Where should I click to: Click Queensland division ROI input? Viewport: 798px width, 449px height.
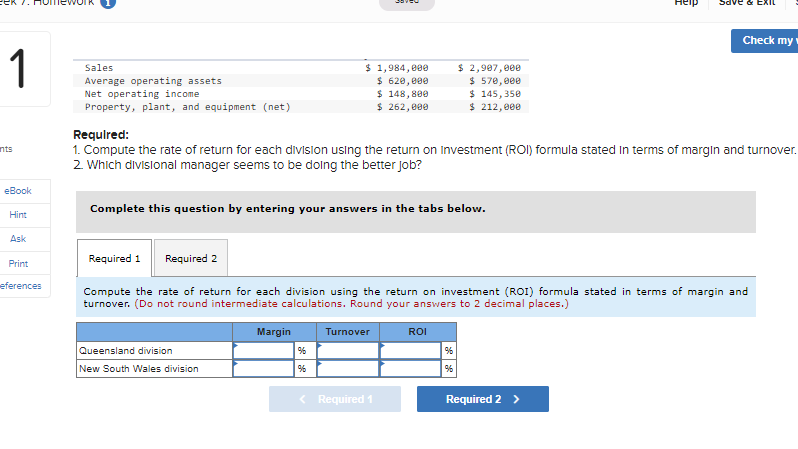click(411, 351)
